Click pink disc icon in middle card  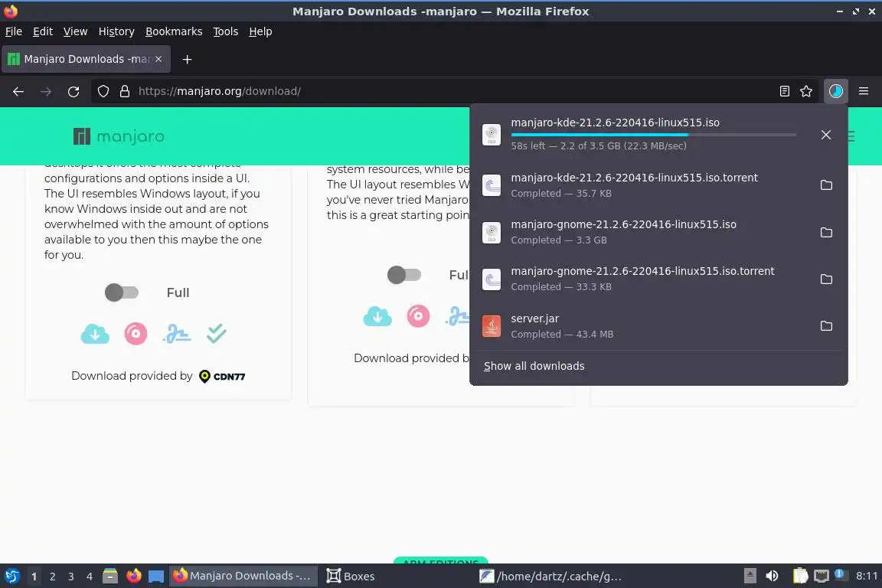click(418, 316)
